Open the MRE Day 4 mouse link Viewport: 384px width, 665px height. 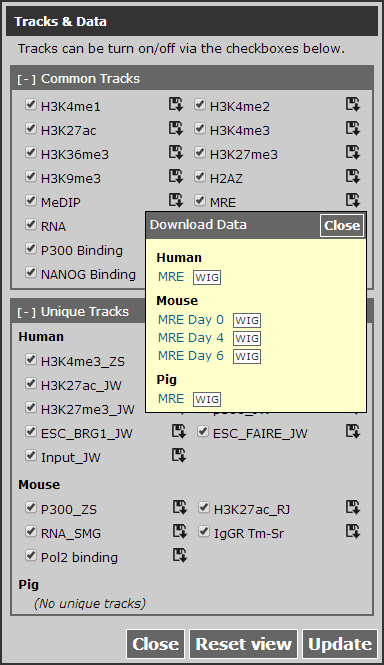(x=191, y=338)
